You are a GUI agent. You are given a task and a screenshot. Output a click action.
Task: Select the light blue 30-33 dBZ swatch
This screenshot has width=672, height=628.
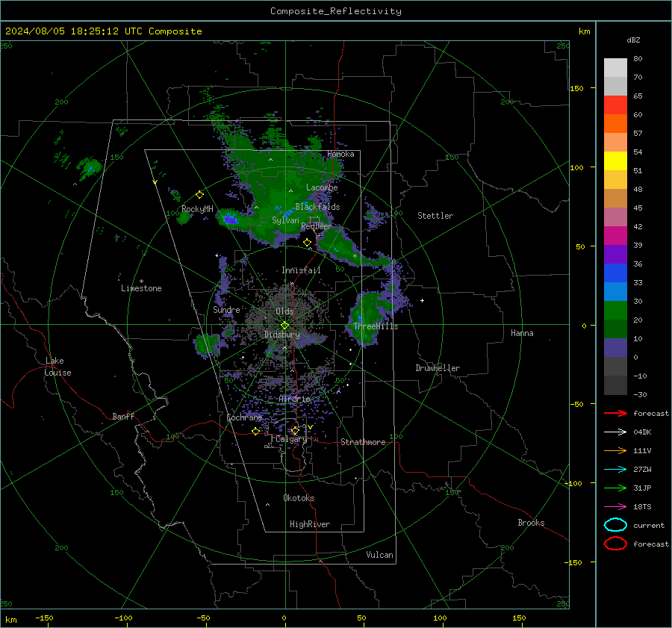coord(615,291)
